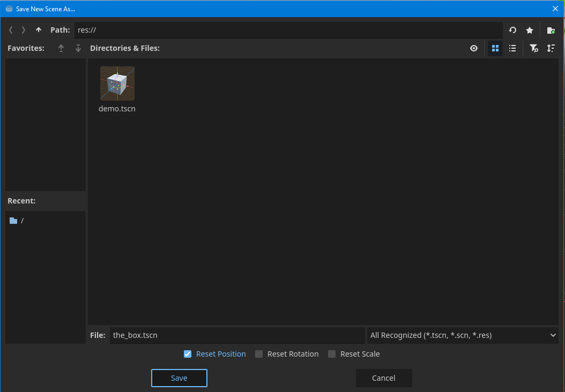Click the Cancel button

384,378
